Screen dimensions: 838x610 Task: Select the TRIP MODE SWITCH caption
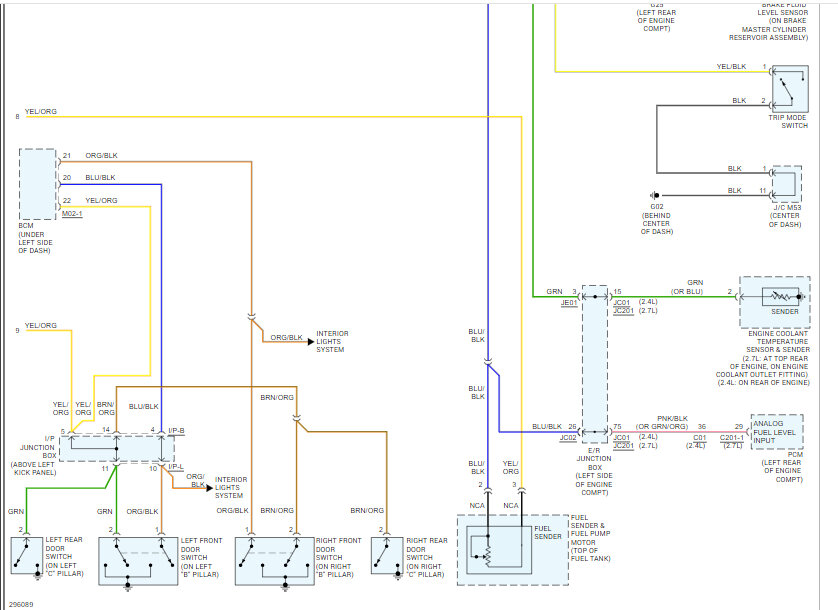click(788, 121)
